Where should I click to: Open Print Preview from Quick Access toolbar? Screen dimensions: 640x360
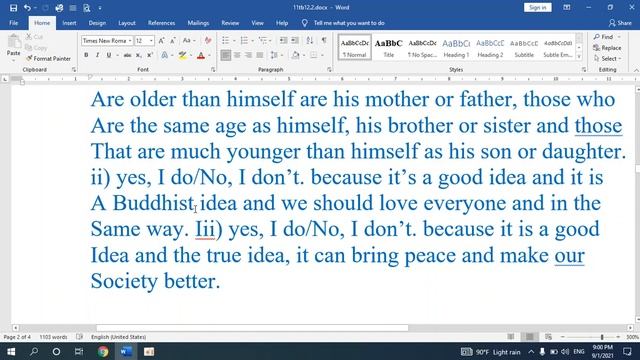click(x=87, y=7)
